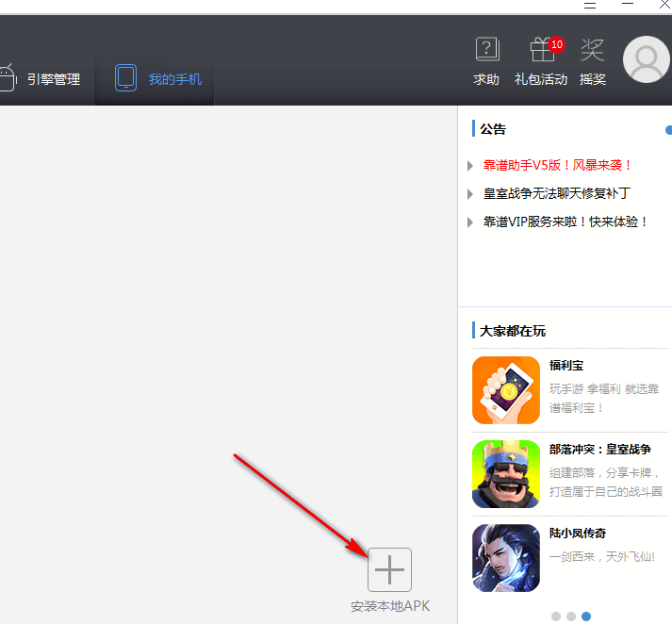
Task: Open the 靠谱VIP服务来啦 announcement
Action: (565, 222)
